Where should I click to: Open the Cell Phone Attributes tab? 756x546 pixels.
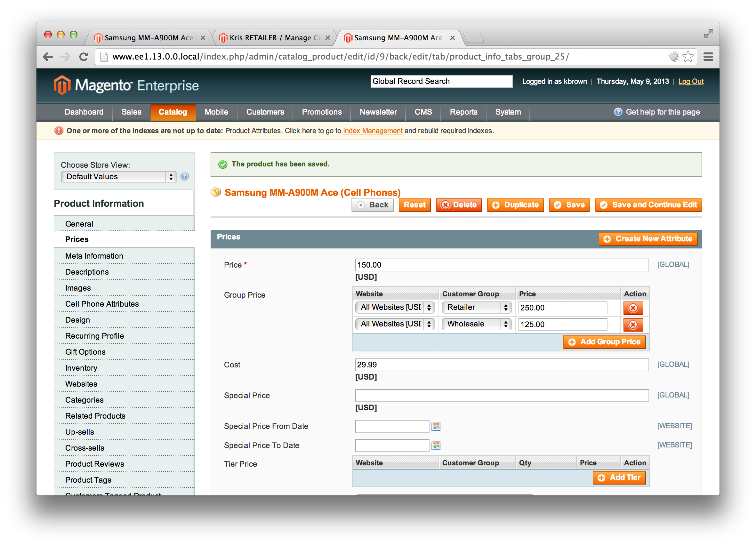coord(124,304)
